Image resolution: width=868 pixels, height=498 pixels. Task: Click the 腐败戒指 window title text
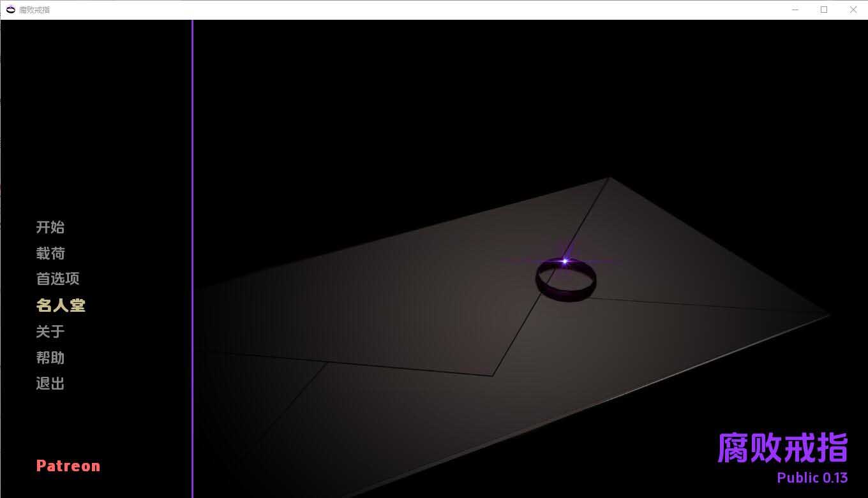click(34, 10)
